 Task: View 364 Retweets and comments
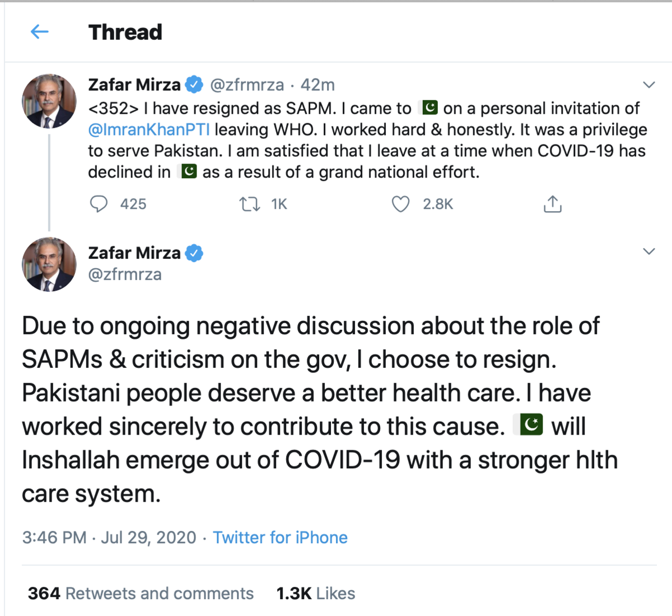point(141,593)
